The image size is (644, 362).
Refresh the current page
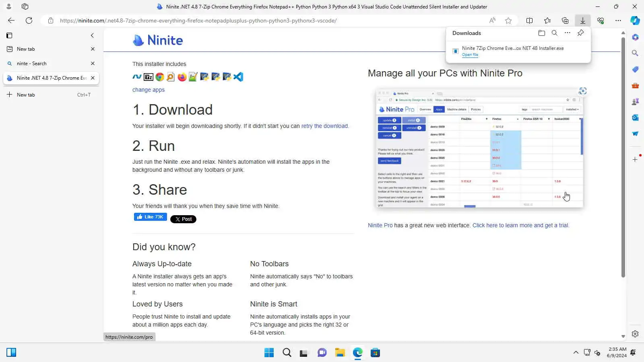[x=29, y=21]
